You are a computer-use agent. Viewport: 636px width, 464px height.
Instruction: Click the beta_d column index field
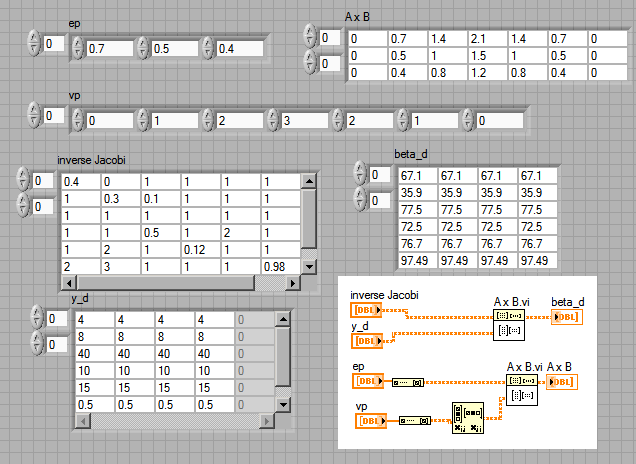[x=380, y=200]
